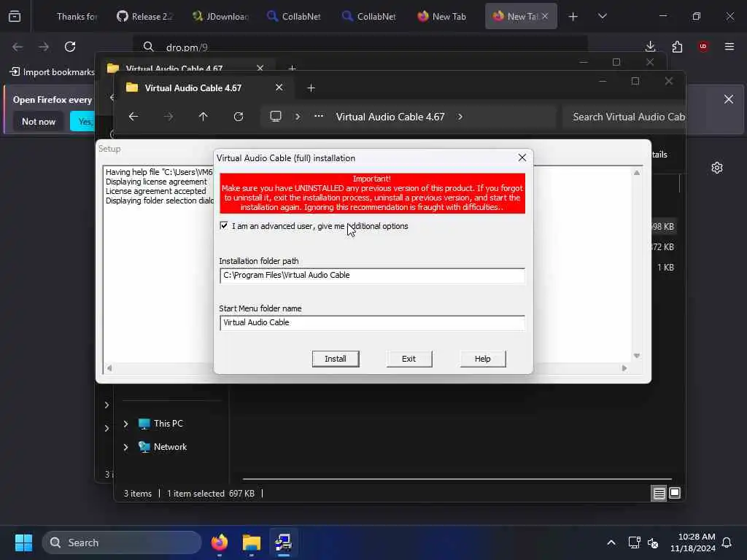
Task: Click the Start Menu folder name field
Action: click(372, 322)
